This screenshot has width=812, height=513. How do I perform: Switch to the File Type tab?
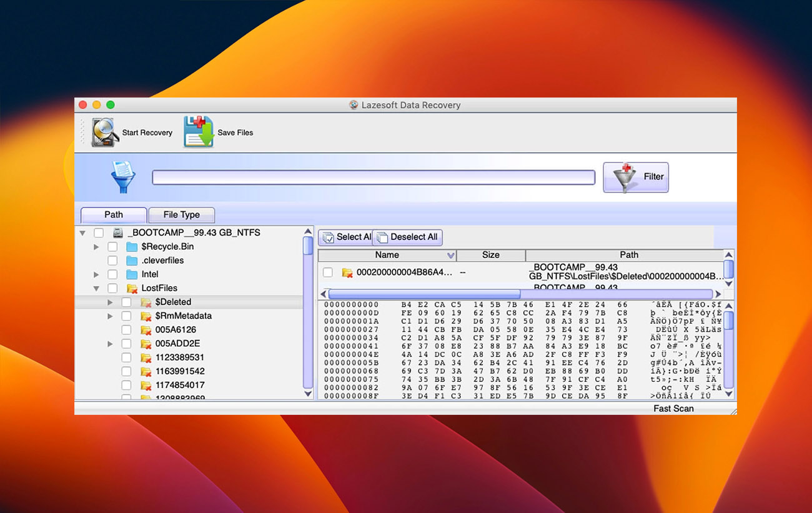pyautogui.click(x=181, y=214)
